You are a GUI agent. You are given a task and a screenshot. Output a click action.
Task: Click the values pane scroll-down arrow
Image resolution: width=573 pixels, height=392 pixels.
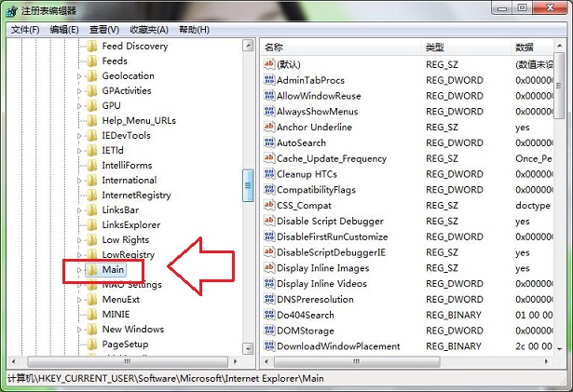tap(559, 349)
